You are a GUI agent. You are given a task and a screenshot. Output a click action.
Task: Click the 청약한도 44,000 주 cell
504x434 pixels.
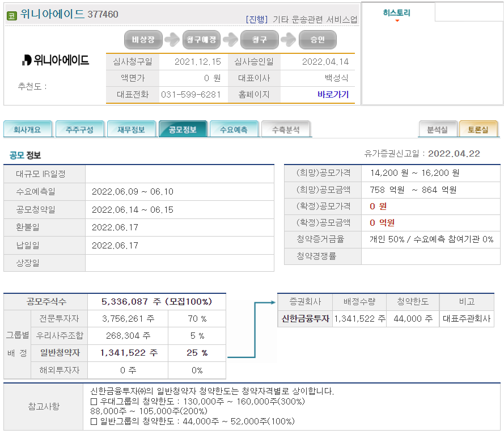pos(413,318)
